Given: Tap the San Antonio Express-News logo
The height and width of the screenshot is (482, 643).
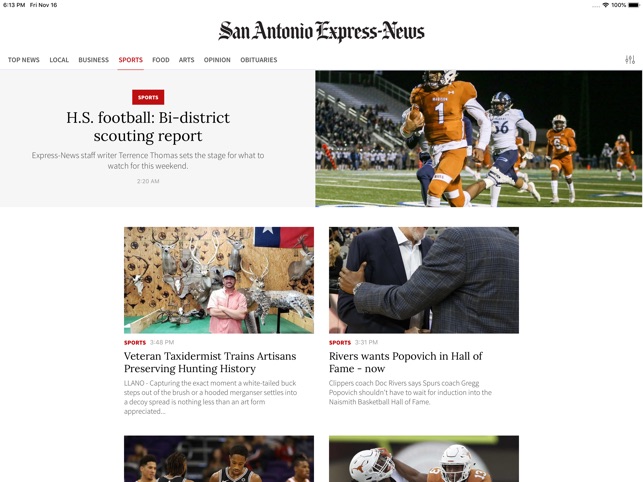Looking at the screenshot, I should (x=321, y=31).
